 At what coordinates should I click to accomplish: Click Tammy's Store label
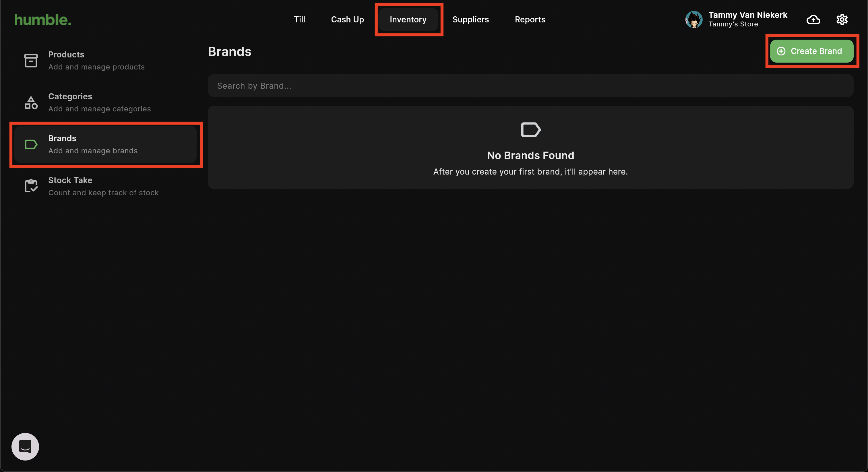coord(733,24)
